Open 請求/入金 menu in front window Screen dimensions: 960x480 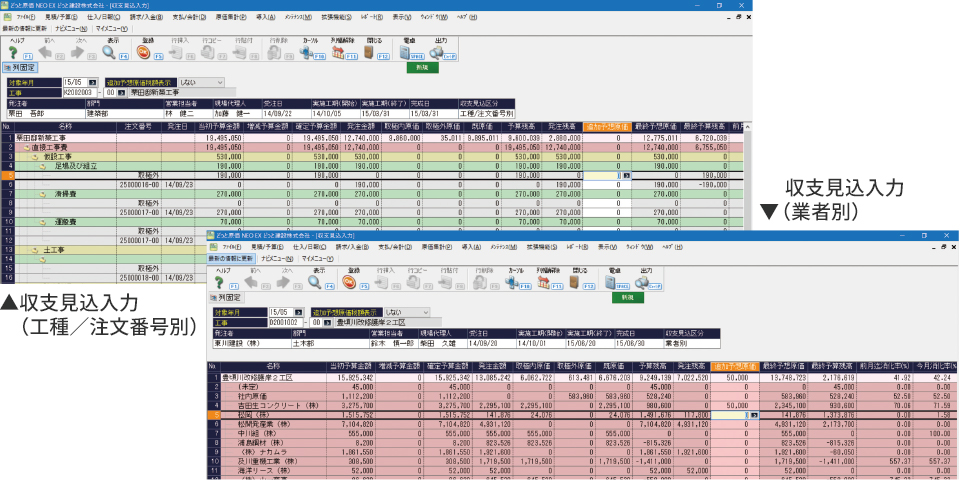click(x=351, y=247)
